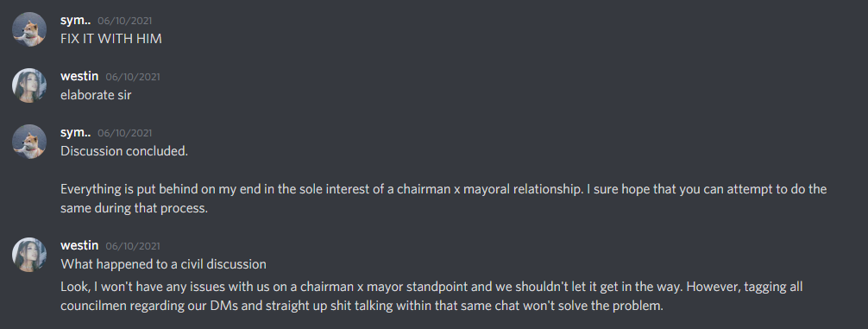Click the line ending "won't solve the problem."
The height and width of the screenshot is (329, 868).
pyautogui.click(x=362, y=307)
